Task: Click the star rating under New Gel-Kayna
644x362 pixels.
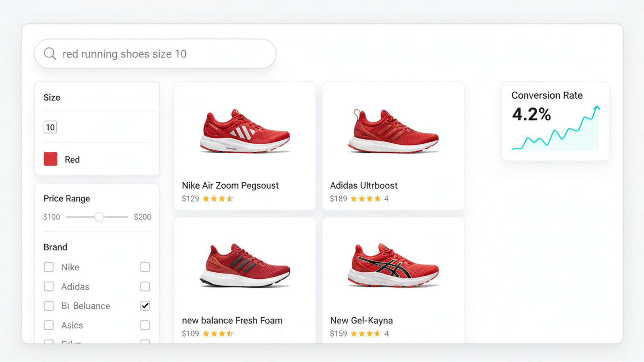Action: [365, 333]
